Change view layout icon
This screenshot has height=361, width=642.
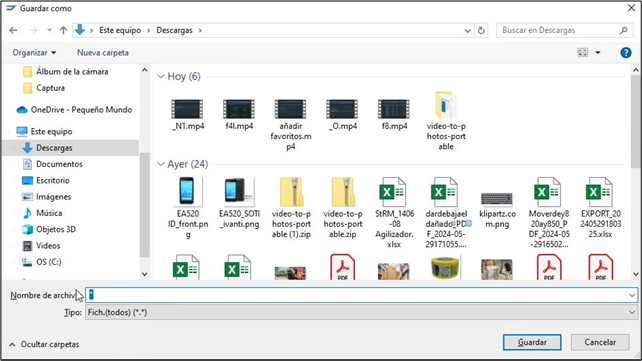pos(583,52)
